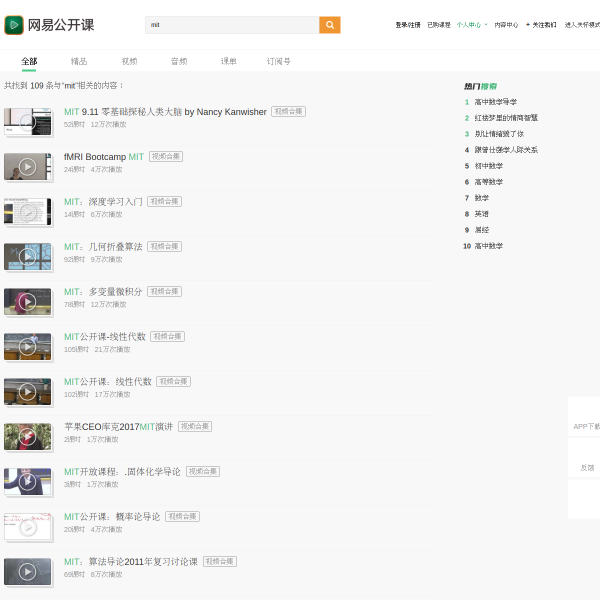This screenshot has height=600, width=600.
Task: Play thumbnail for MIT：多变量微积分
Action: click(28, 302)
